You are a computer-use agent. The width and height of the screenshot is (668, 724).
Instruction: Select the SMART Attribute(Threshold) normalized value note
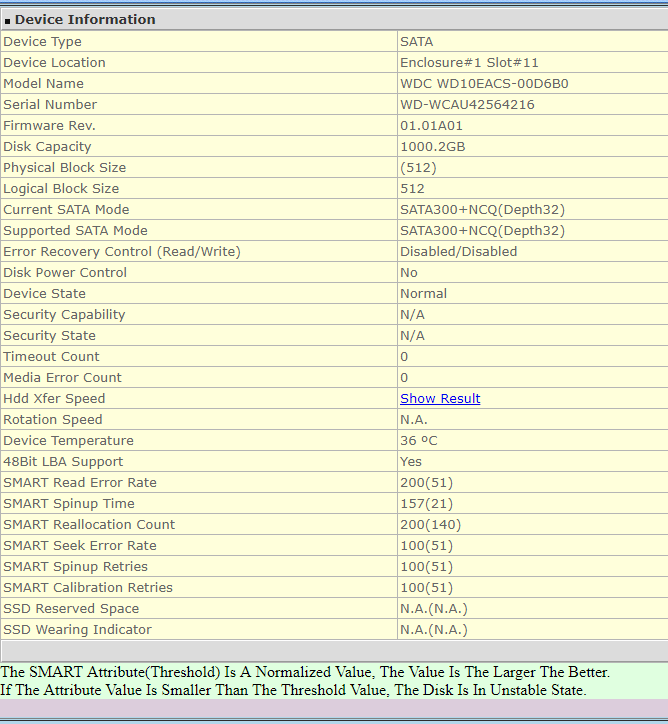[x=305, y=672]
